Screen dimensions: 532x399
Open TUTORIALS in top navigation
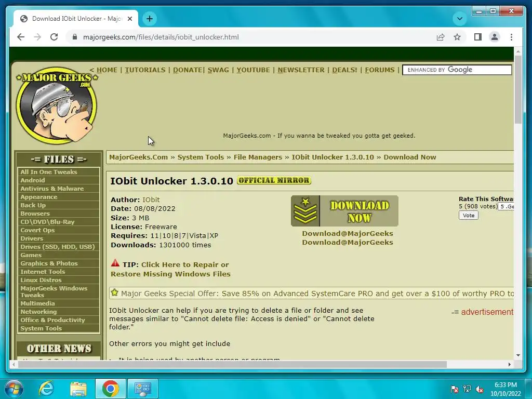tap(145, 70)
